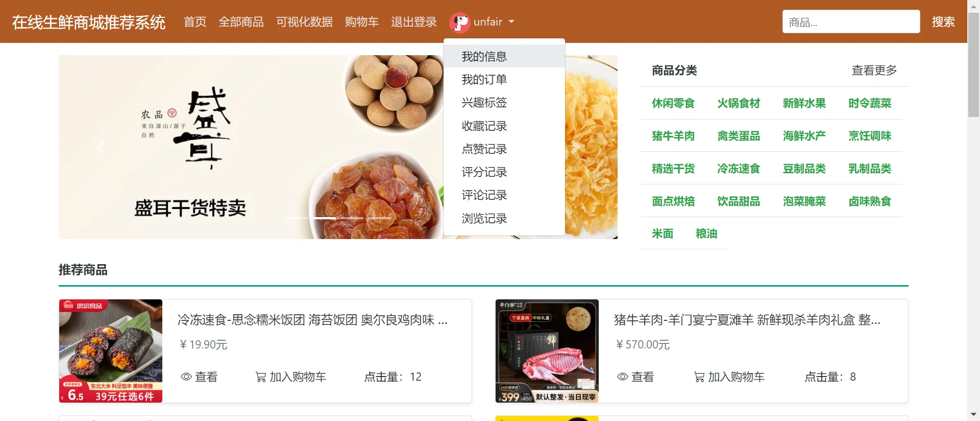Focus the 商品 search input field
The height and width of the screenshot is (421, 980).
(851, 22)
